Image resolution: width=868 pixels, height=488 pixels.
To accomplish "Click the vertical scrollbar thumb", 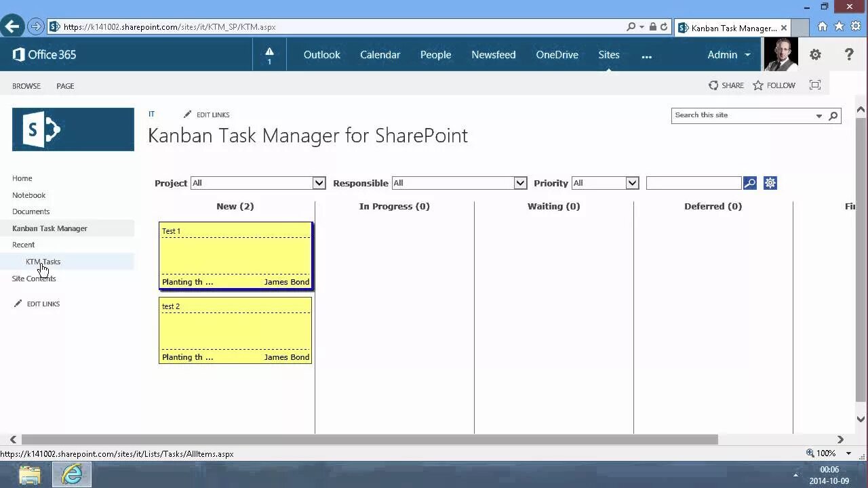I will click(861, 261).
